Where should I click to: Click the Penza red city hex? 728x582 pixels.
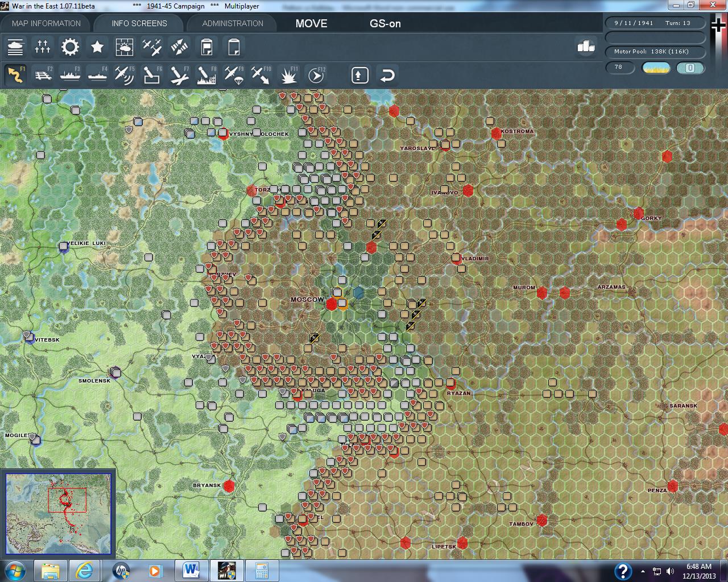tap(673, 486)
